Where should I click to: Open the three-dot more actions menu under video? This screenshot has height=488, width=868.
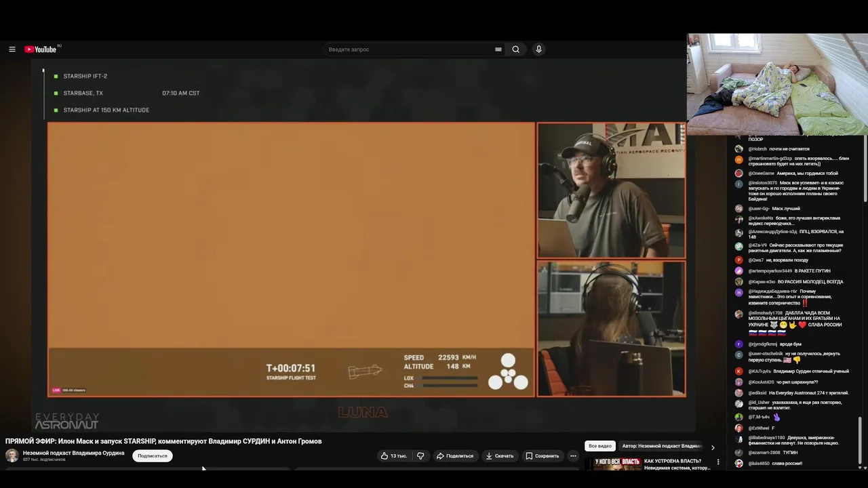point(573,456)
